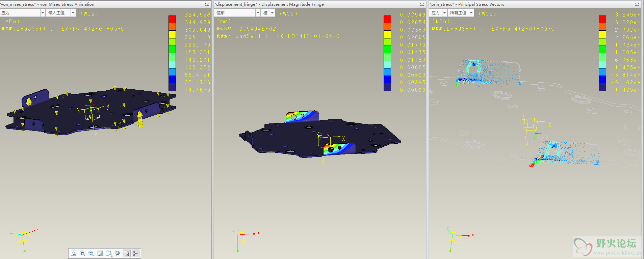Image resolution: width=644 pixels, height=259 pixels.
Task: Click the (WCS) label in von_mises_stress window
Action: [89, 14]
